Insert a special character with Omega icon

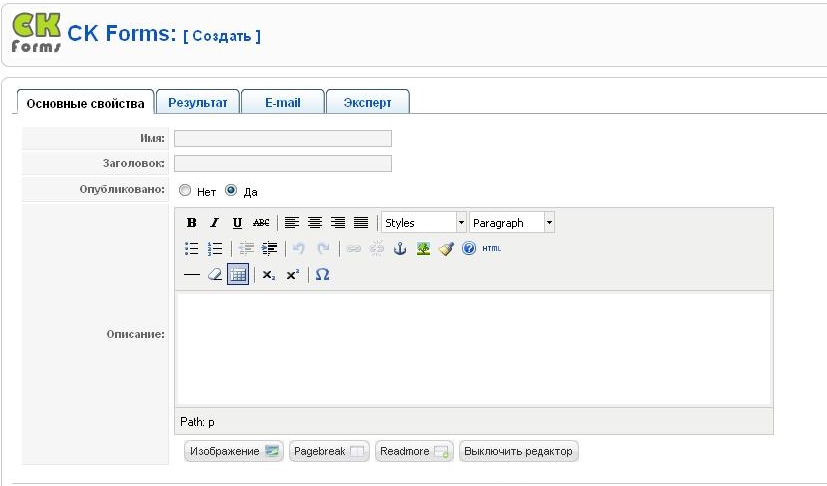tap(322, 274)
